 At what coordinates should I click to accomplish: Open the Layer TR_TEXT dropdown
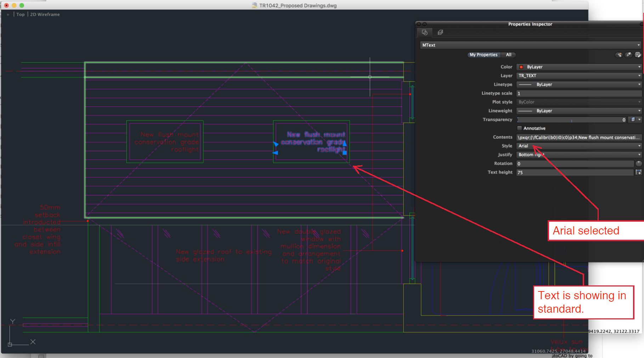579,76
